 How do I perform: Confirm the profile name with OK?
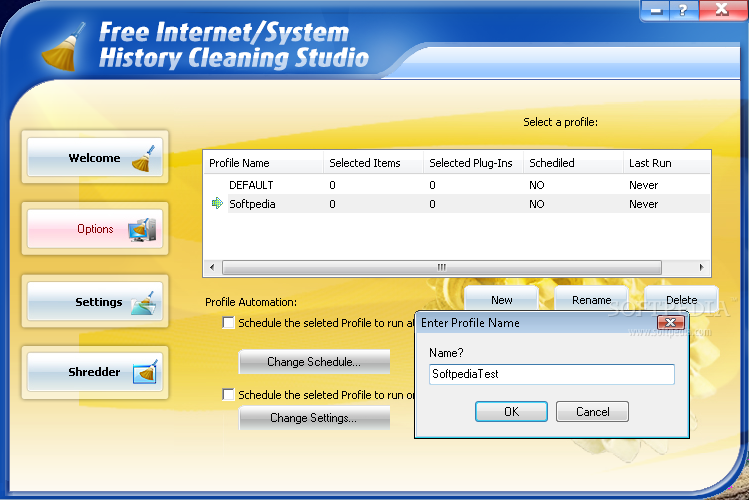click(x=511, y=411)
